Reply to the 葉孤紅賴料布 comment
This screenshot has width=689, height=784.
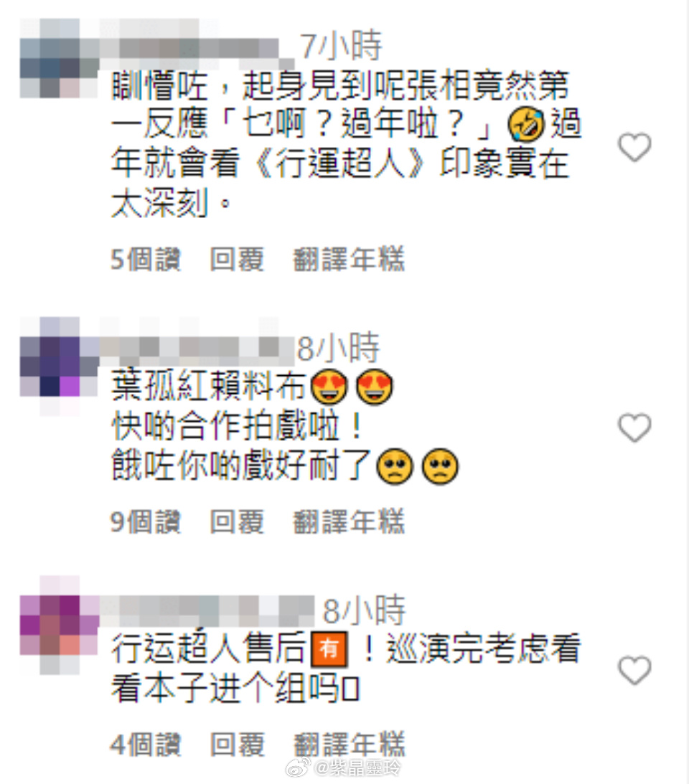point(237,522)
